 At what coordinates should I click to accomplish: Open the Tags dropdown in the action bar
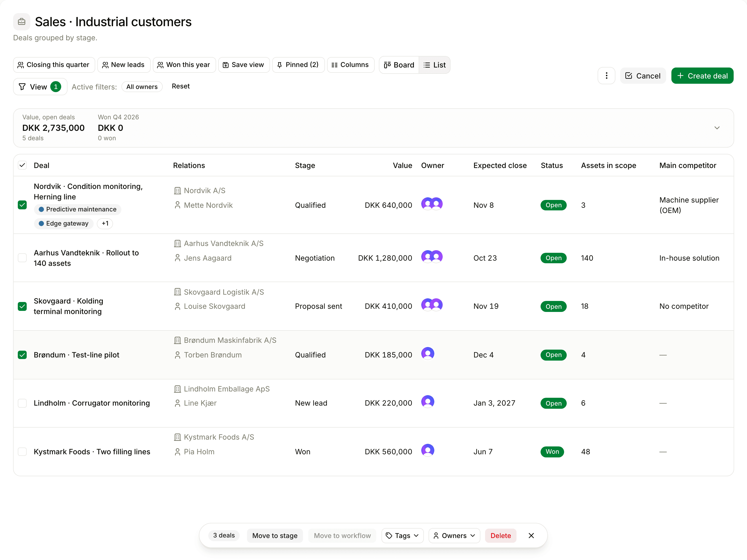[402, 536]
